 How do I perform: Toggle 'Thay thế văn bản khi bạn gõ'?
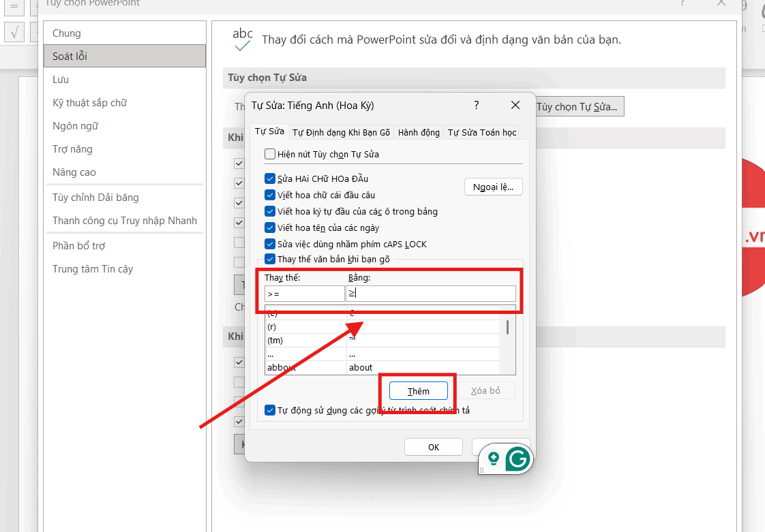[x=270, y=260]
